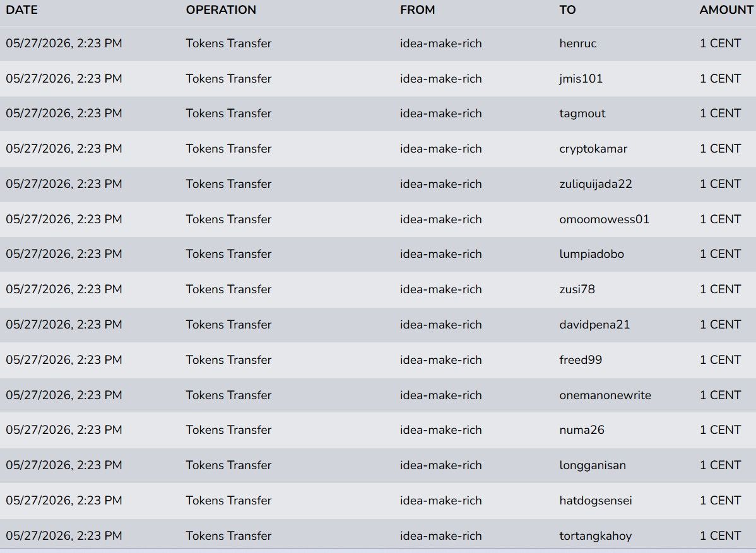Sort by the OPERATION column header
Image resolution: width=756 pixels, height=553 pixels.
tap(221, 9)
